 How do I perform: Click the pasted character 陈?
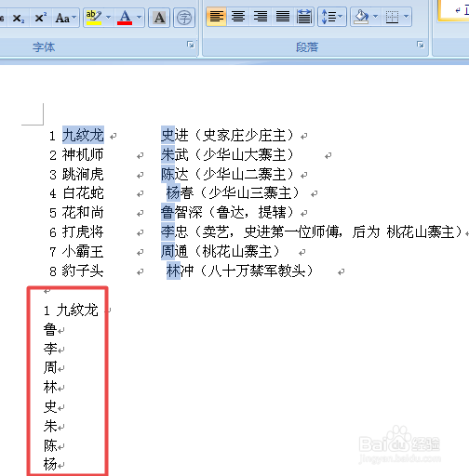click(50, 445)
